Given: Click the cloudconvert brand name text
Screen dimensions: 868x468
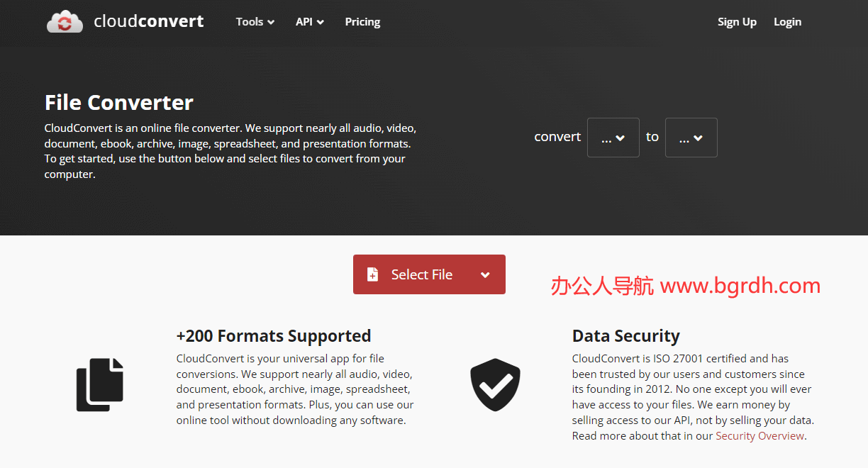Looking at the screenshot, I should coord(149,21).
